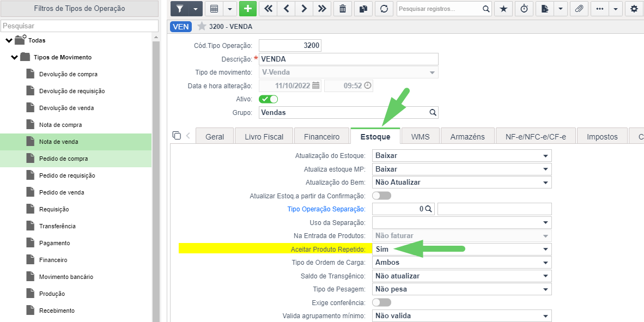Open the dropdown arrow after the ellipsis
The image size is (644, 322).
click(615, 9)
